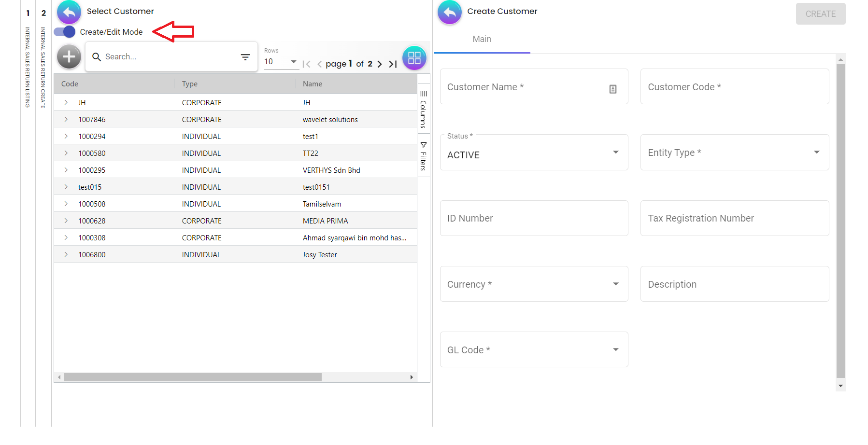The height and width of the screenshot is (445, 868).
Task: Click the Customer Code input field
Action: 734,87
